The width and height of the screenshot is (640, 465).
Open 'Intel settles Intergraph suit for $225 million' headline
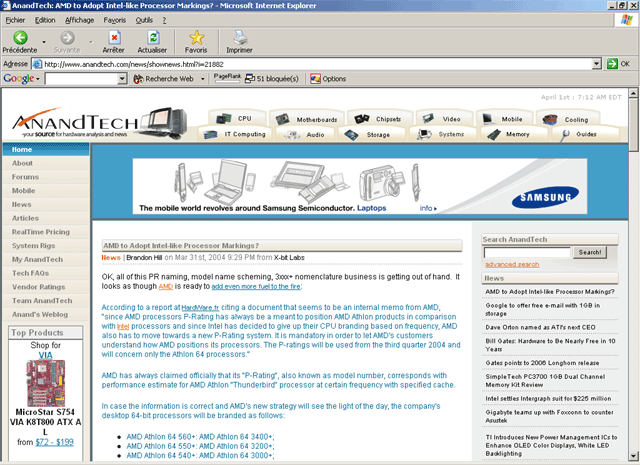(548, 398)
